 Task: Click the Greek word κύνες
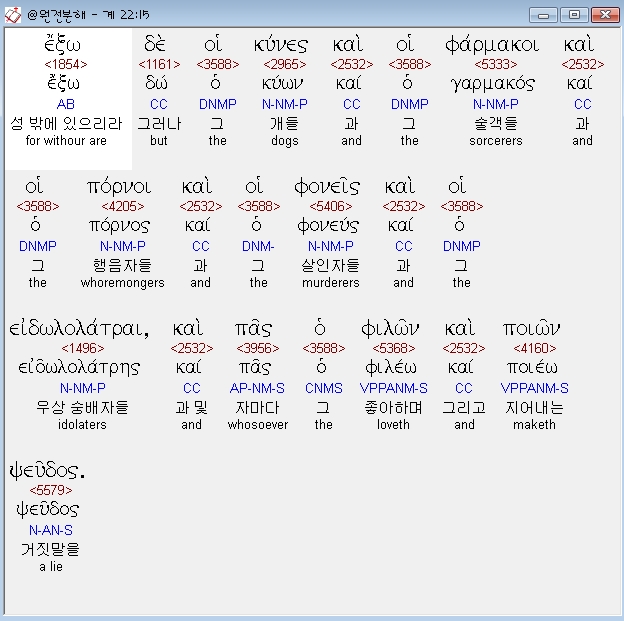coord(281,45)
